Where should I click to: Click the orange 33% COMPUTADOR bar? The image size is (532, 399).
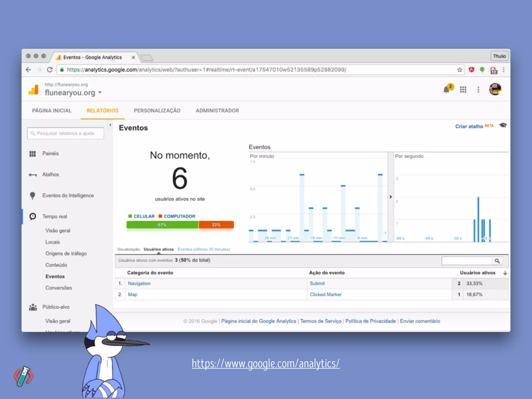click(x=216, y=225)
